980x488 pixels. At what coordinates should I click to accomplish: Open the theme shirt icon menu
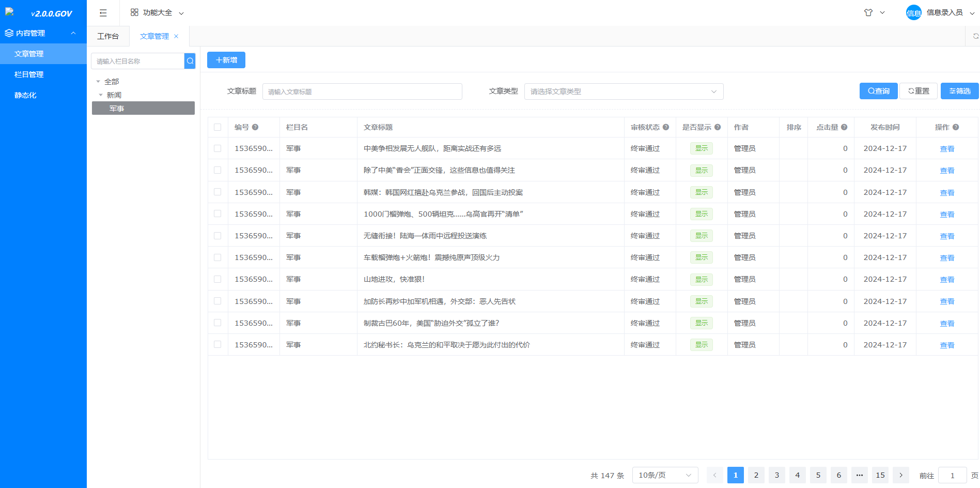click(868, 12)
